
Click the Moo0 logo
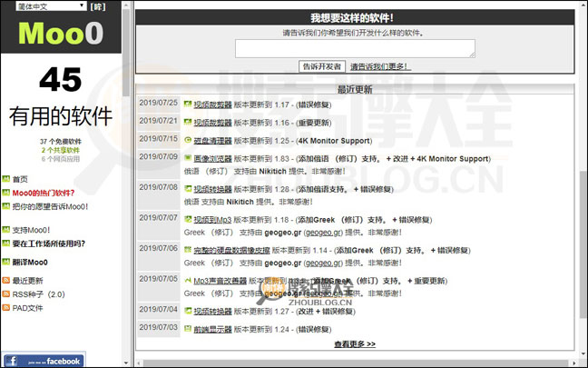pyautogui.click(x=61, y=33)
